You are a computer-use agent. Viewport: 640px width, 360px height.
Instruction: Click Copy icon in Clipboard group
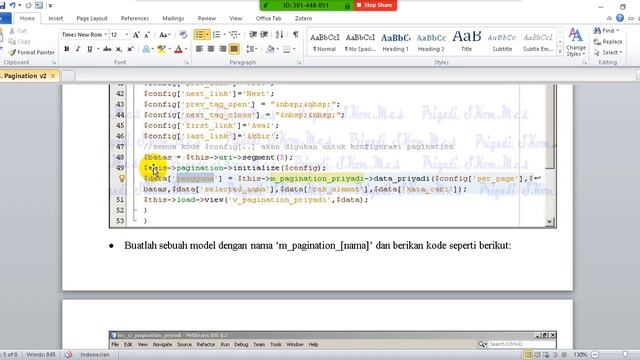[12, 41]
